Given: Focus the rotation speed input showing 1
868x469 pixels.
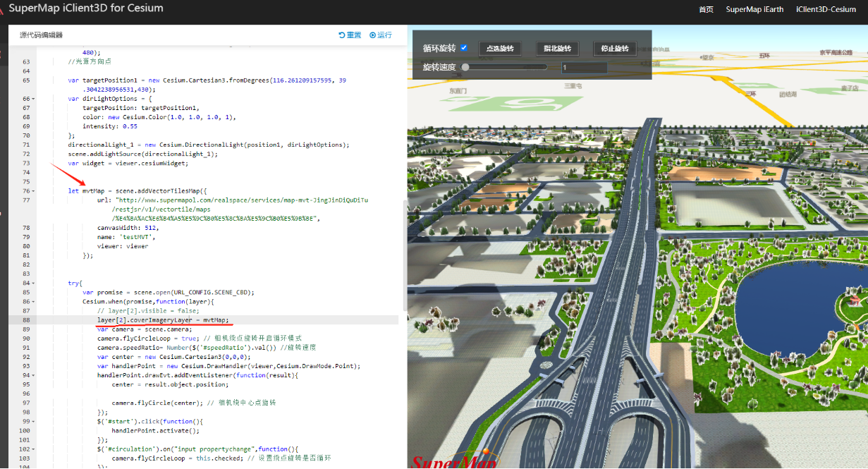Looking at the screenshot, I should pos(585,68).
